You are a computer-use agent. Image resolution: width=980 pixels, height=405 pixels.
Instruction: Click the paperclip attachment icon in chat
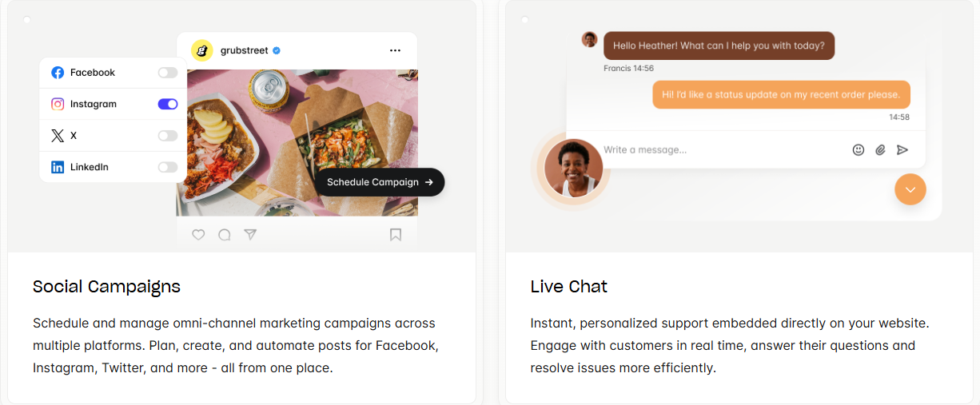(x=880, y=149)
